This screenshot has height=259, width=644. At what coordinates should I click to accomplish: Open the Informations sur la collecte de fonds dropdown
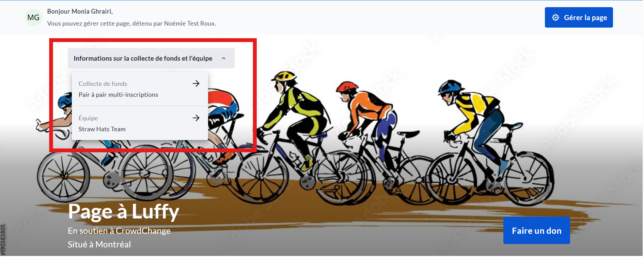click(151, 58)
